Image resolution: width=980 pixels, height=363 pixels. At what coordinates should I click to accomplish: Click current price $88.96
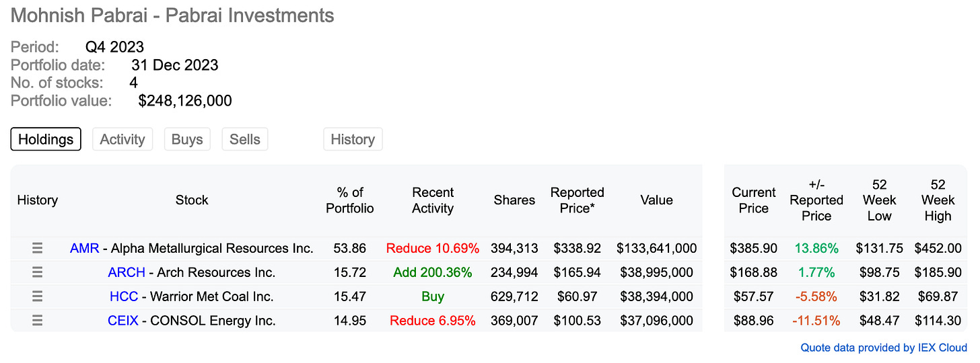754,321
